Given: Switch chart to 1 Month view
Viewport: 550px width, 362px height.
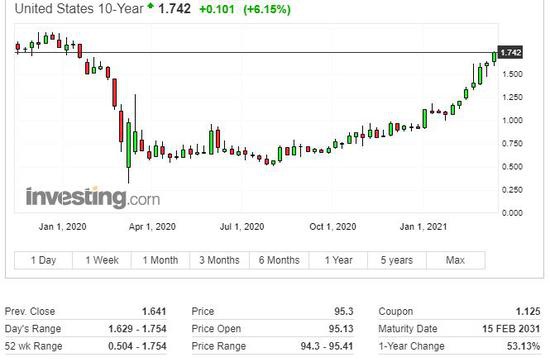Looking at the screenshot, I should click(161, 260).
